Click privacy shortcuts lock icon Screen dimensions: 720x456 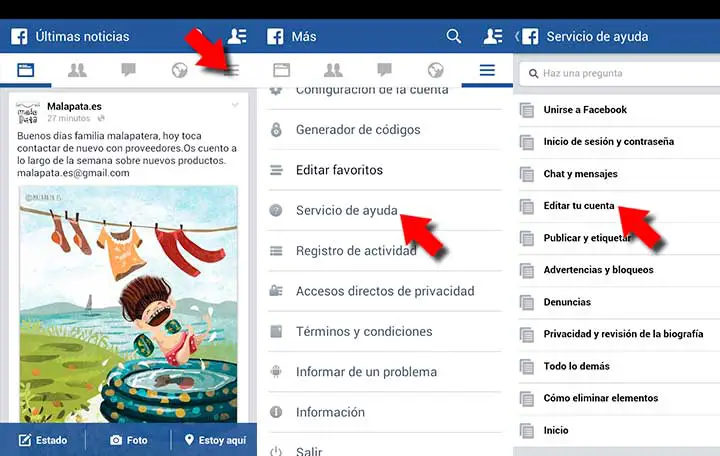[276, 291]
